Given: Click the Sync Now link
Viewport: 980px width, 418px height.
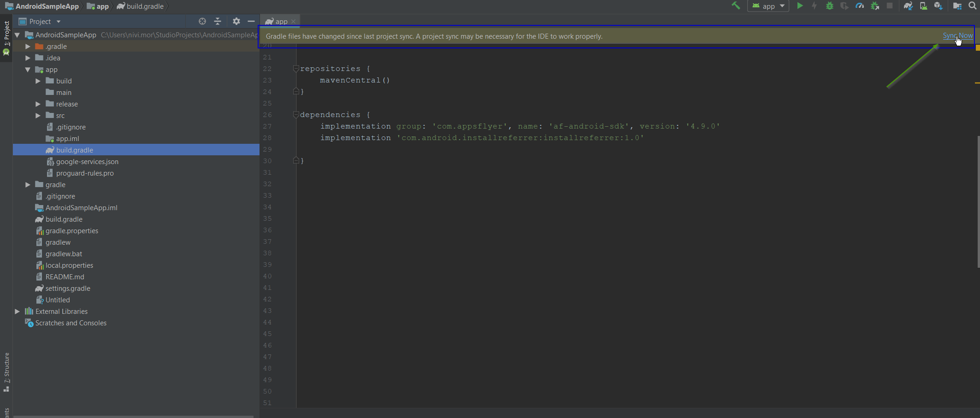Looking at the screenshot, I should pos(957,35).
